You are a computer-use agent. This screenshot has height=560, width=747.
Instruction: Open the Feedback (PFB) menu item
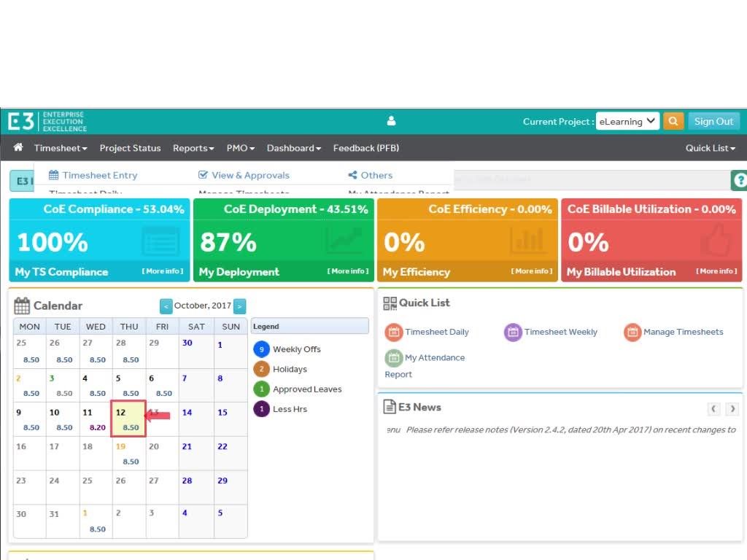pyautogui.click(x=365, y=148)
